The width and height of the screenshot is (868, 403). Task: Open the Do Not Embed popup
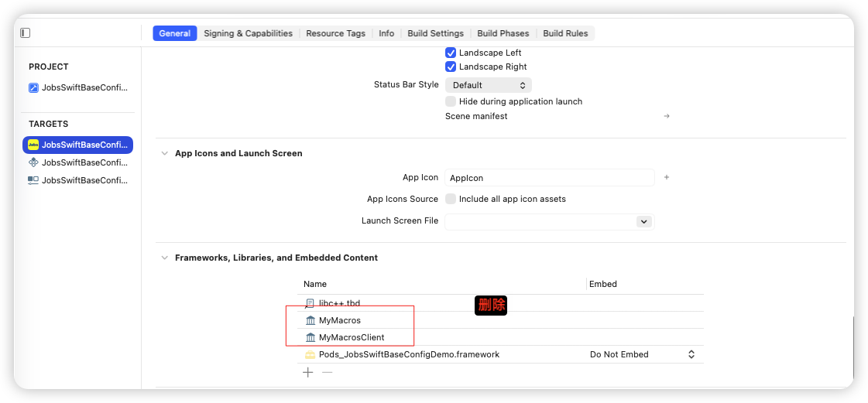tap(642, 354)
